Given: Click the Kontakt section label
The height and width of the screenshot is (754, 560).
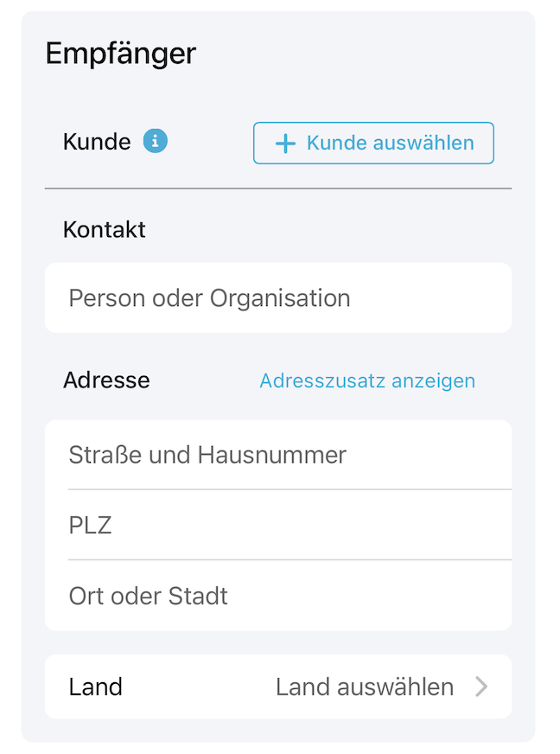Looking at the screenshot, I should tap(104, 229).
